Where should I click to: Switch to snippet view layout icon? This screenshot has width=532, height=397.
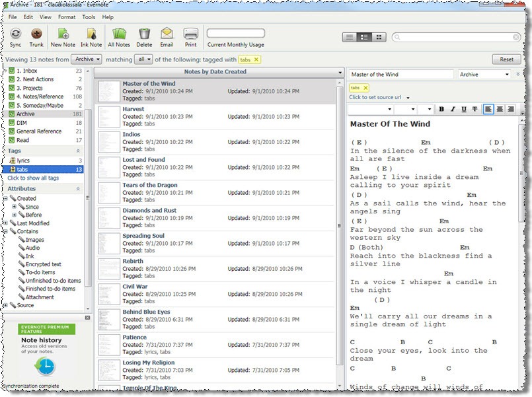point(364,37)
